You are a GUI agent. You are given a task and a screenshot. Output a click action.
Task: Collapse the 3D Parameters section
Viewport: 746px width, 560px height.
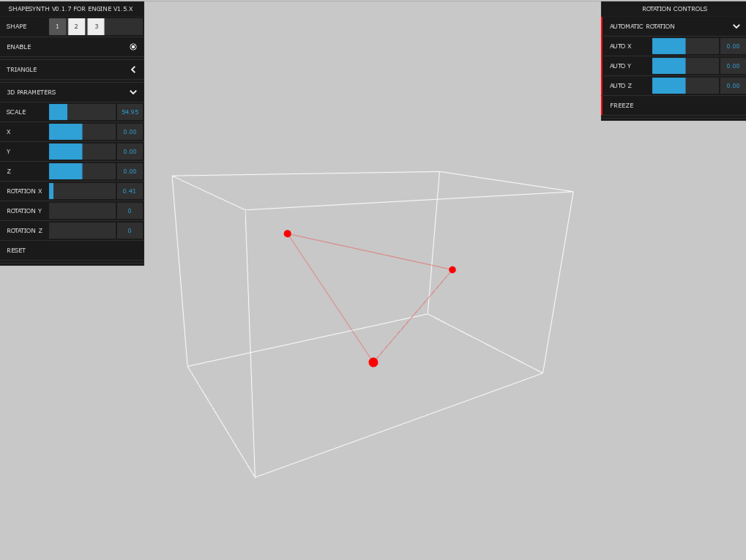pyautogui.click(x=133, y=92)
